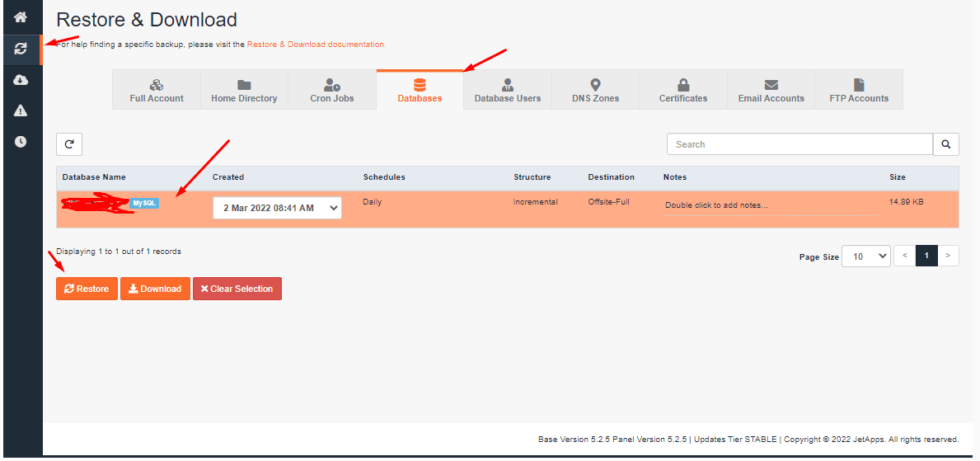Go to the DNS Zones tab
The width and height of the screenshot is (980, 461).
click(595, 90)
